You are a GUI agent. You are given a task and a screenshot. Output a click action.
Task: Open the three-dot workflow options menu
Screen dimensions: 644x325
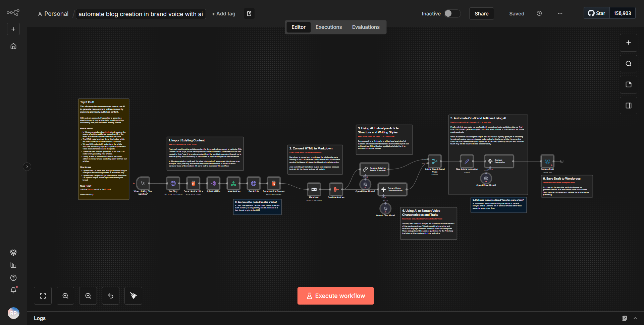[x=560, y=13]
